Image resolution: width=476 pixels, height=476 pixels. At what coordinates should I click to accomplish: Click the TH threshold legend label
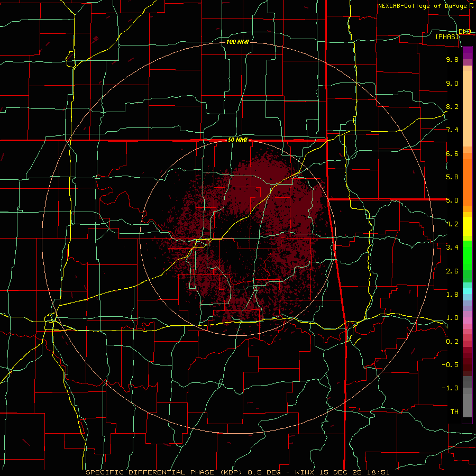(454, 412)
